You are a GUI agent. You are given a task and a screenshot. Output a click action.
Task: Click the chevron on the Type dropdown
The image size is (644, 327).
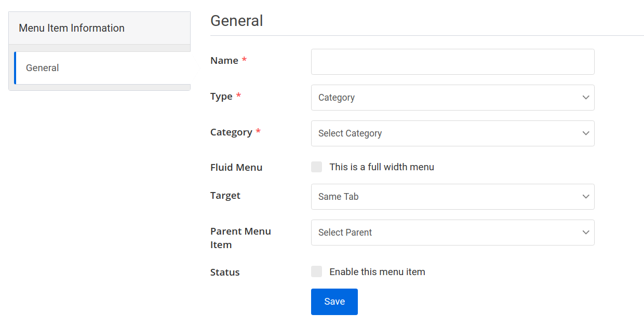(x=585, y=97)
